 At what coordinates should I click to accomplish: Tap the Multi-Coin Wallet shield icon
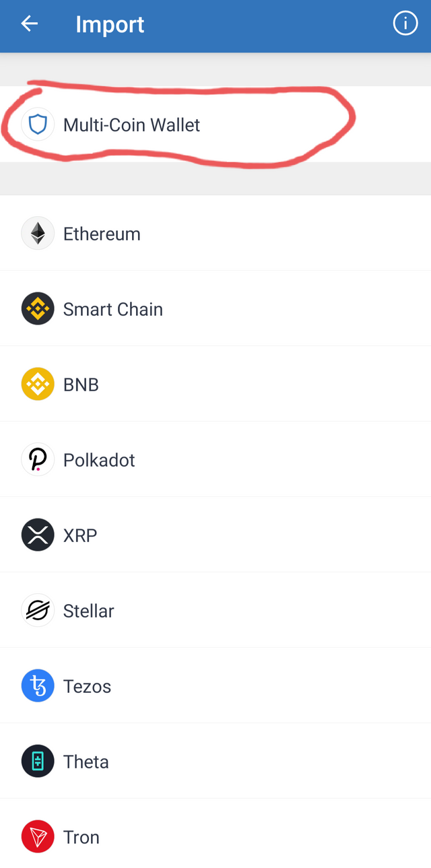(38, 125)
